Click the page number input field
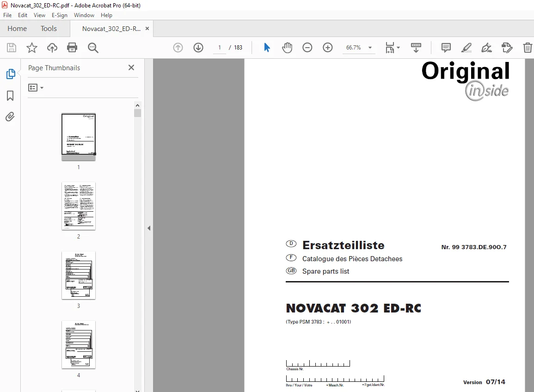The width and height of the screenshot is (534, 392). [x=220, y=48]
